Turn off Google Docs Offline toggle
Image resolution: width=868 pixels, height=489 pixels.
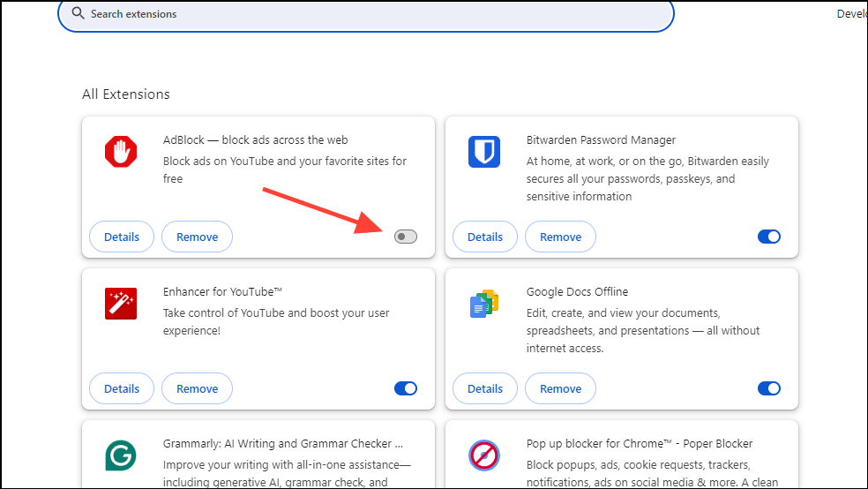click(x=769, y=388)
